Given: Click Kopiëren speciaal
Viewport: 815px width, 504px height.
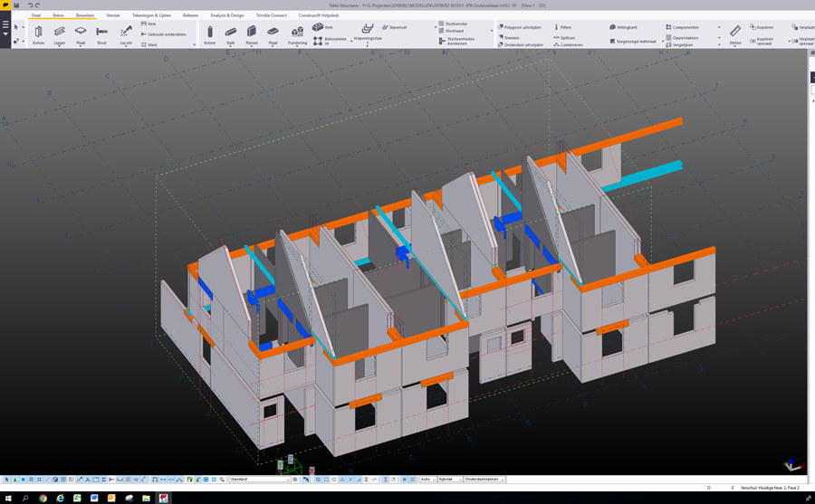Looking at the screenshot, I should [x=762, y=41].
